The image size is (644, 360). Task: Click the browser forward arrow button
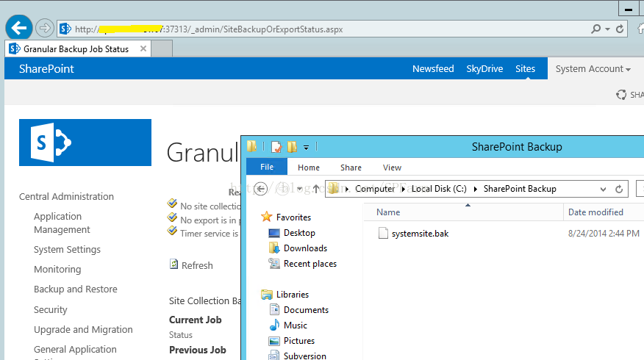pos(44,29)
